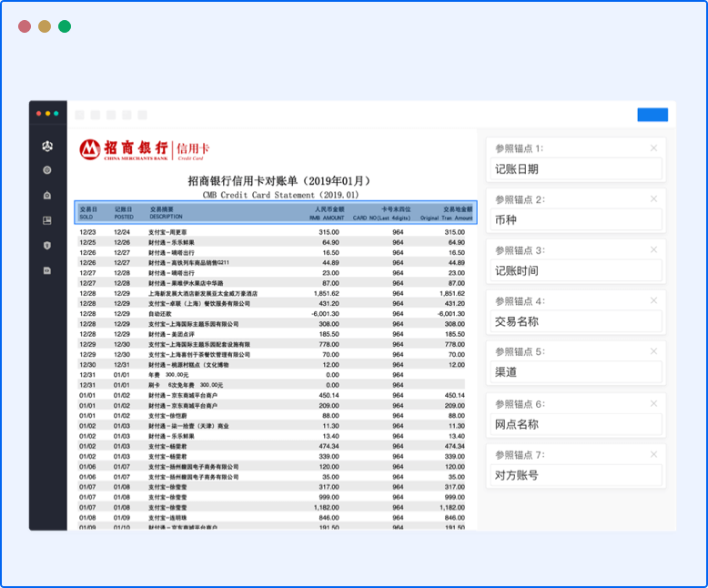This screenshot has width=708, height=588.
Task: Click the 交易名称 input field
Action: pos(575,321)
